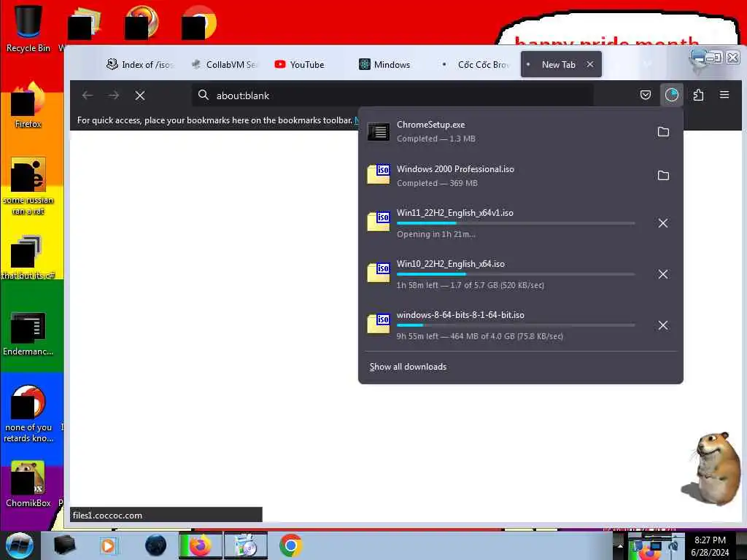Close the New Tab tab
Viewport: 747px width, 560px height.
[589, 64]
